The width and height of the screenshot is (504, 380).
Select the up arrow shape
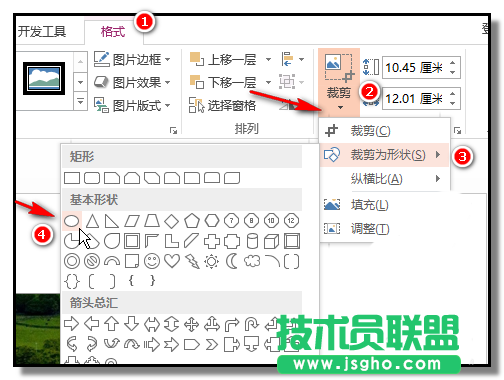pos(112,324)
